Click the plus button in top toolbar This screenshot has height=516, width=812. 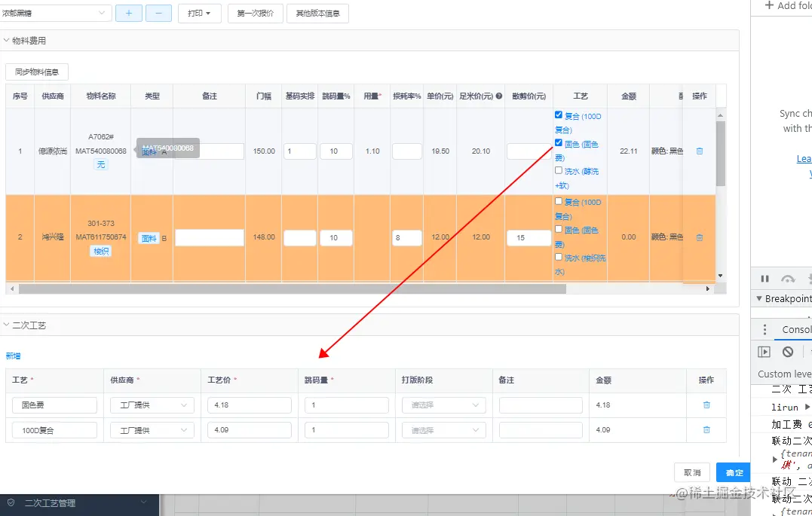(129, 13)
